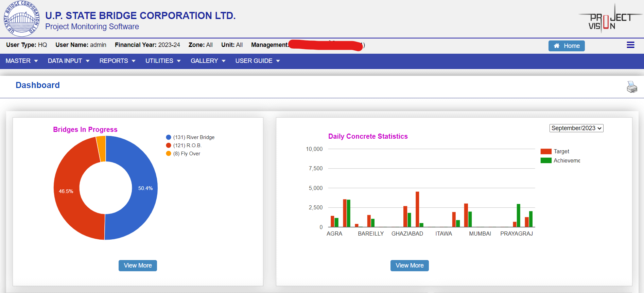
Task: Click the ITAWA axis label
Action: 444,234
